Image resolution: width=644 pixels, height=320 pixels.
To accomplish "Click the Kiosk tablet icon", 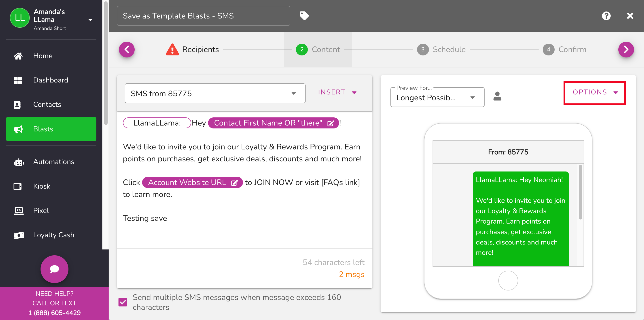I will [x=17, y=186].
